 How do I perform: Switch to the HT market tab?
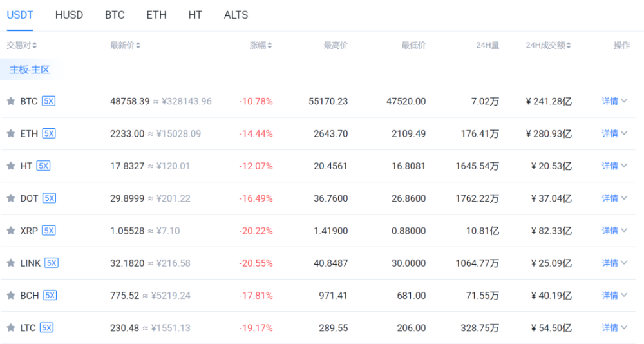point(195,15)
